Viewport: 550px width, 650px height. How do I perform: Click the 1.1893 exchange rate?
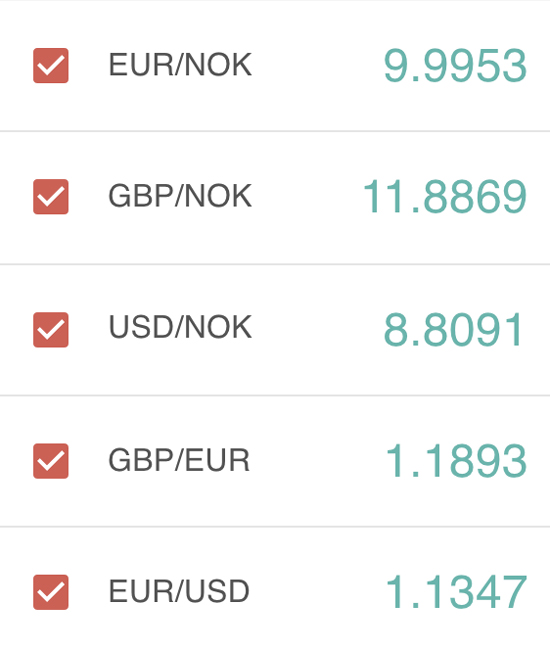pyautogui.click(x=456, y=461)
